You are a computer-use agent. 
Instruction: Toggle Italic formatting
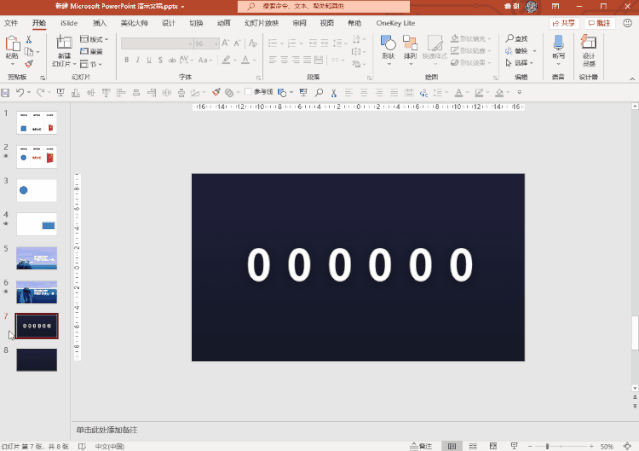(x=138, y=60)
